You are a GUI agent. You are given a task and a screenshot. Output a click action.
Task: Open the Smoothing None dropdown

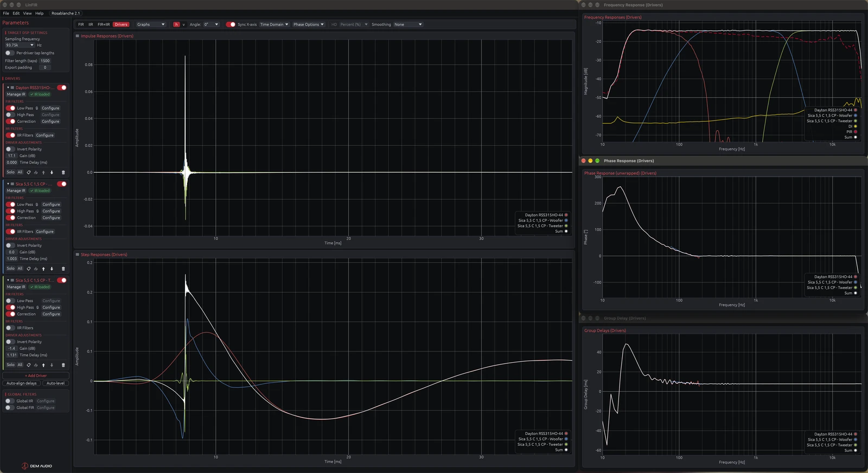(x=408, y=24)
